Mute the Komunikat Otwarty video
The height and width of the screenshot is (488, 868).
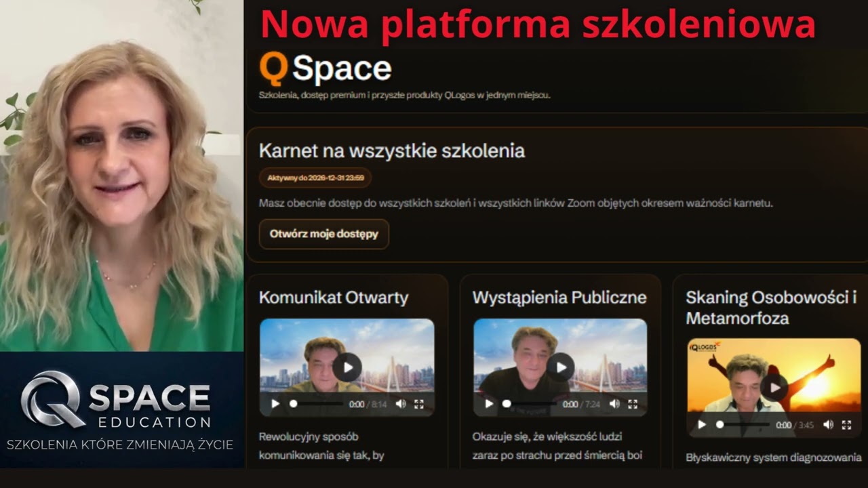point(401,404)
